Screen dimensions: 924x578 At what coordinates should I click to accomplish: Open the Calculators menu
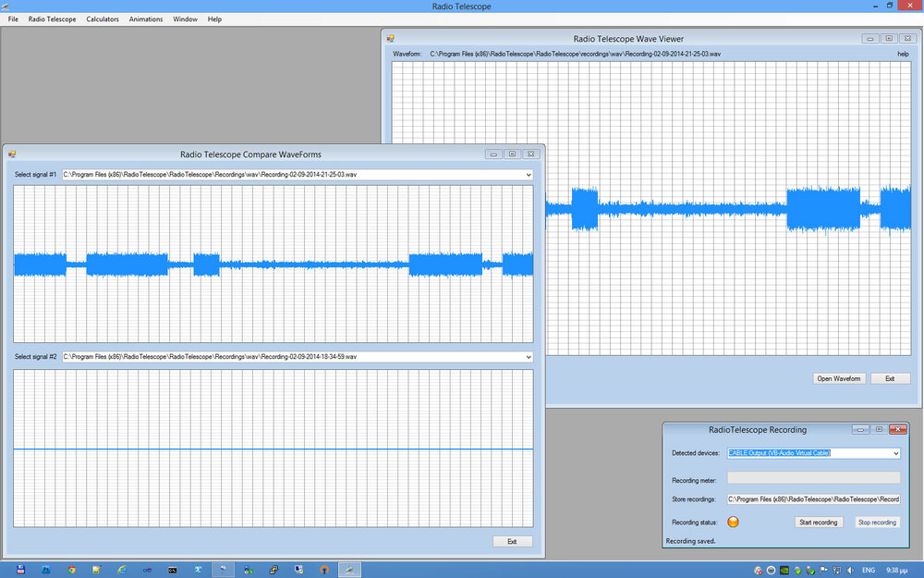click(103, 18)
